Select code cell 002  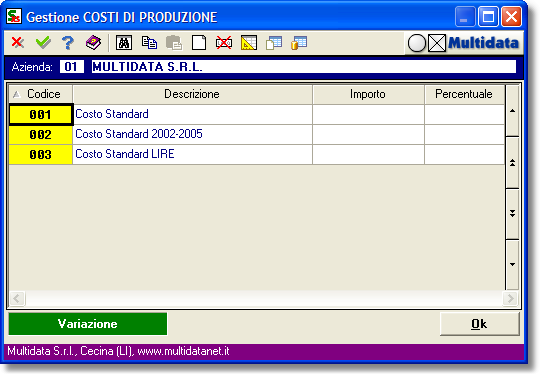click(41, 134)
